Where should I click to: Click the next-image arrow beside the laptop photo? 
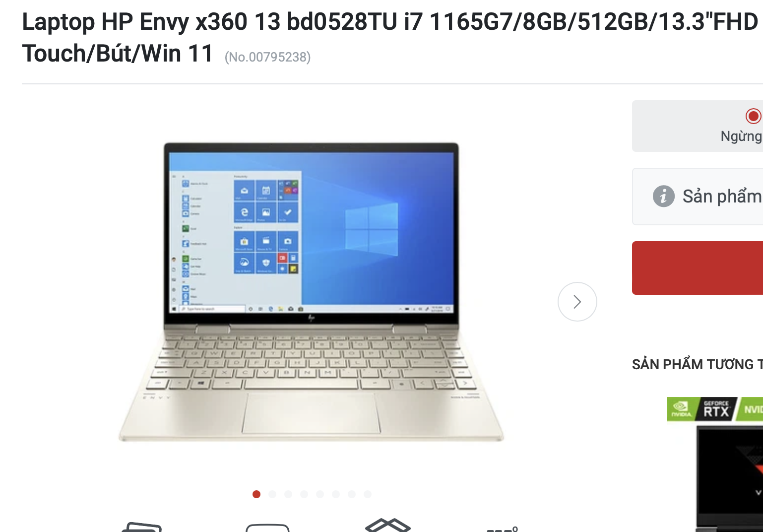(577, 302)
